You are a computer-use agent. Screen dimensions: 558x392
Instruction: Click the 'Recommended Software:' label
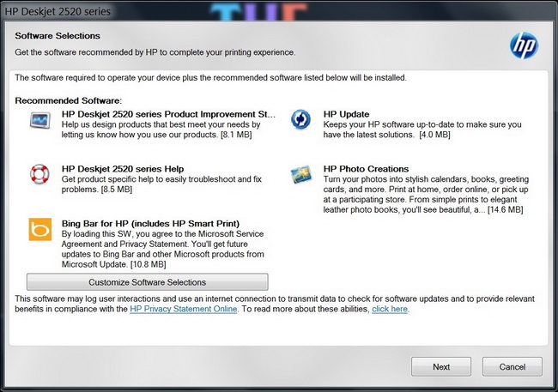tap(69, 100)
